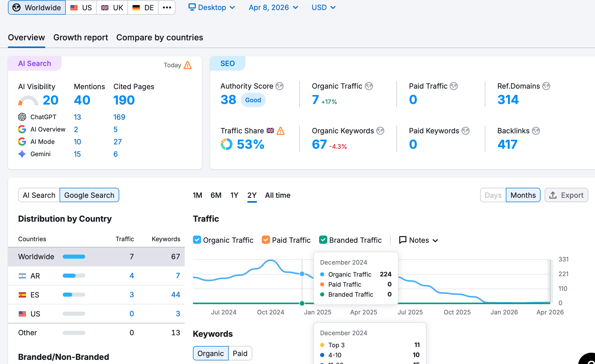Click the Traffic Share warning triangle icon
This screenshot has height=364, width=595.
pos(281,131)
